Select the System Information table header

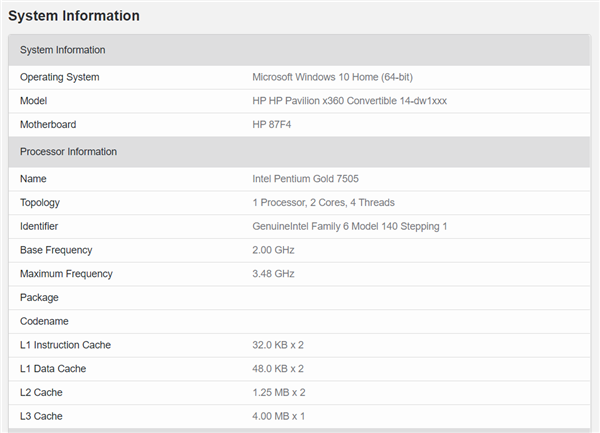click(63, 50)
